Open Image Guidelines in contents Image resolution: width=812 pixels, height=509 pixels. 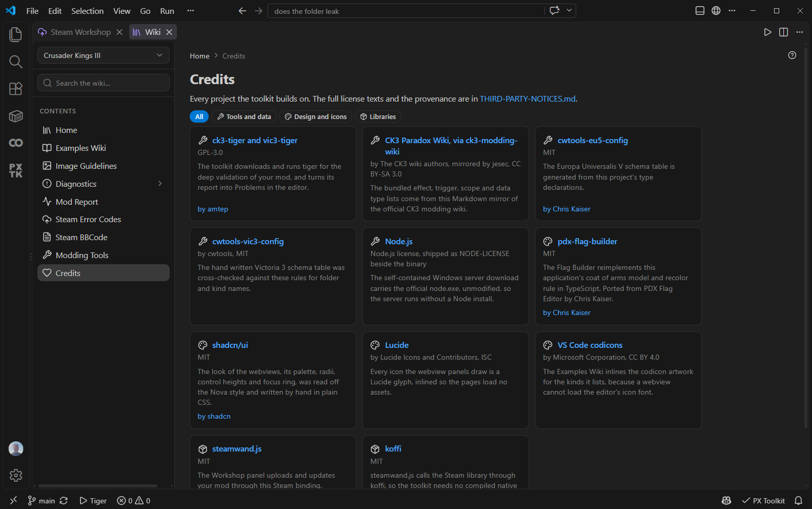click(104, 166)
